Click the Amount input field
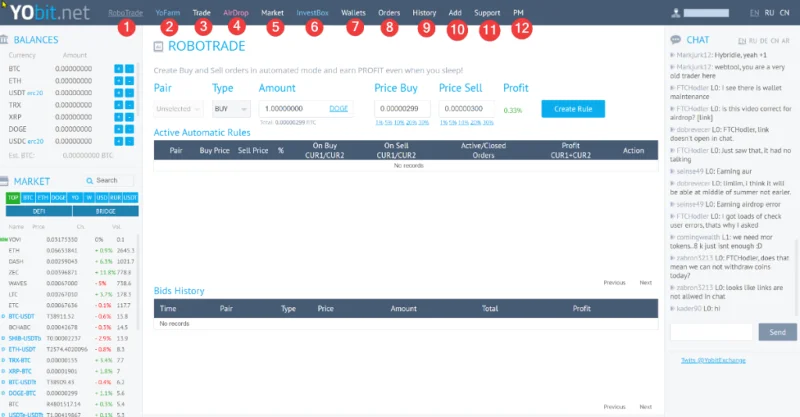Image resolution: width=800 pixels, height=417 pixels. click(x=306, y=109)
